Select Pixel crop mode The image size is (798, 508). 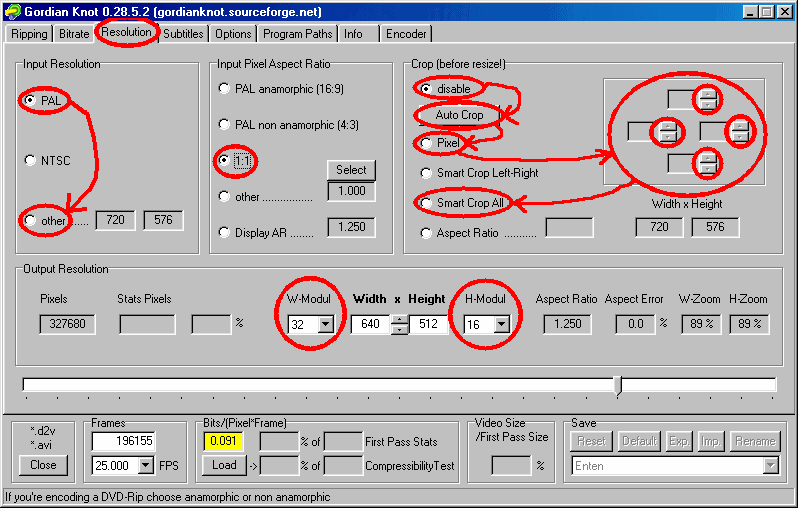(440, 143)
